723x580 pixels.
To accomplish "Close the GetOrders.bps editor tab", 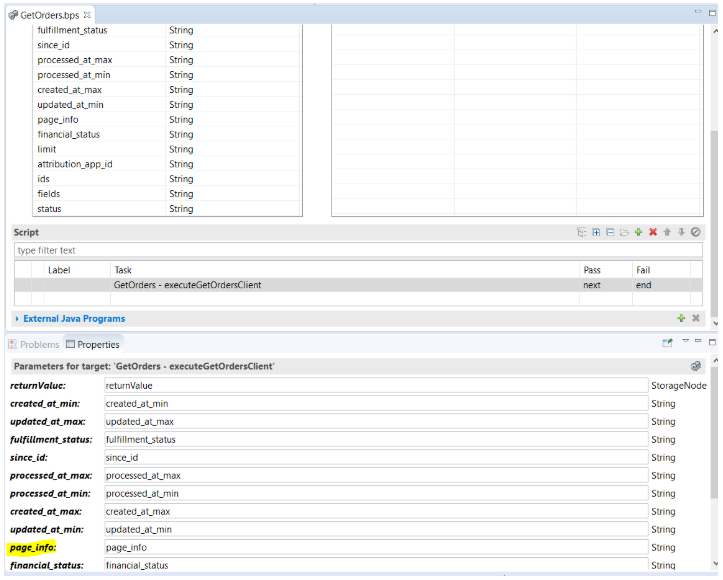I will click(88, 16).
